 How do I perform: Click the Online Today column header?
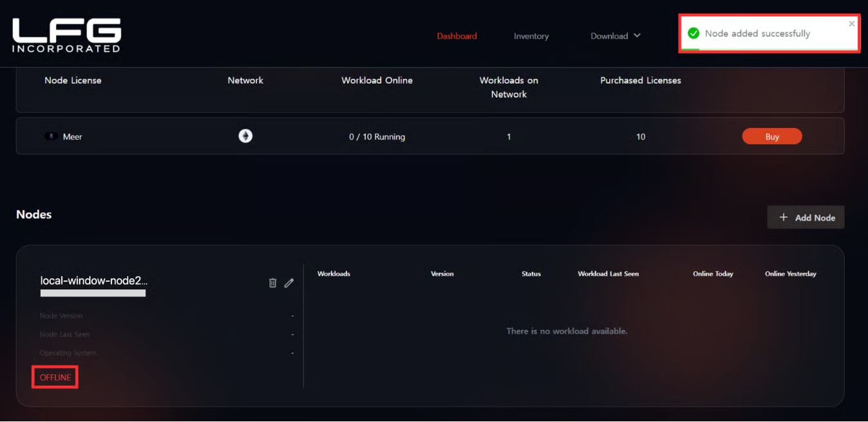tap(713, 274)
